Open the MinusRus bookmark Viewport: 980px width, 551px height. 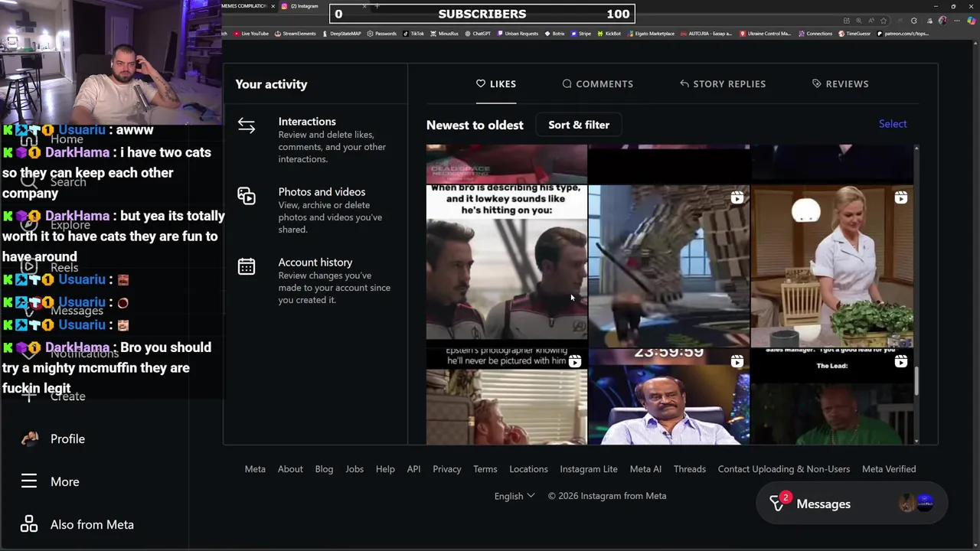click(444, 34)
